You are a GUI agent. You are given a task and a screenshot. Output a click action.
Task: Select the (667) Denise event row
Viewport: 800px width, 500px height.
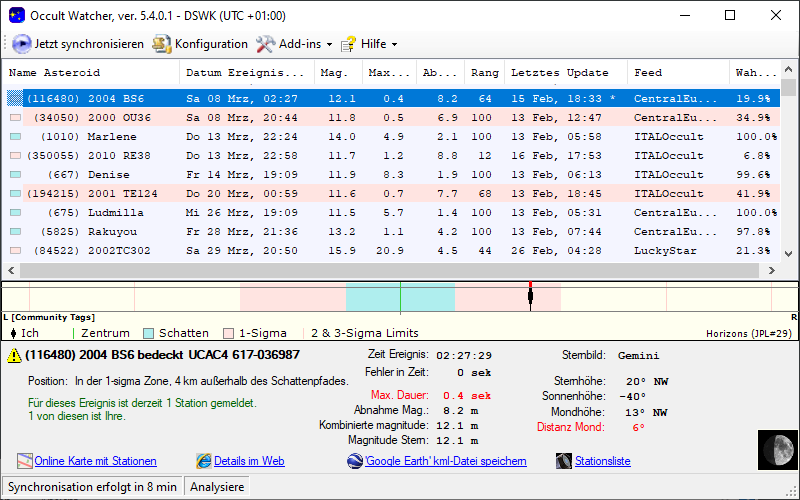(392, 174)
